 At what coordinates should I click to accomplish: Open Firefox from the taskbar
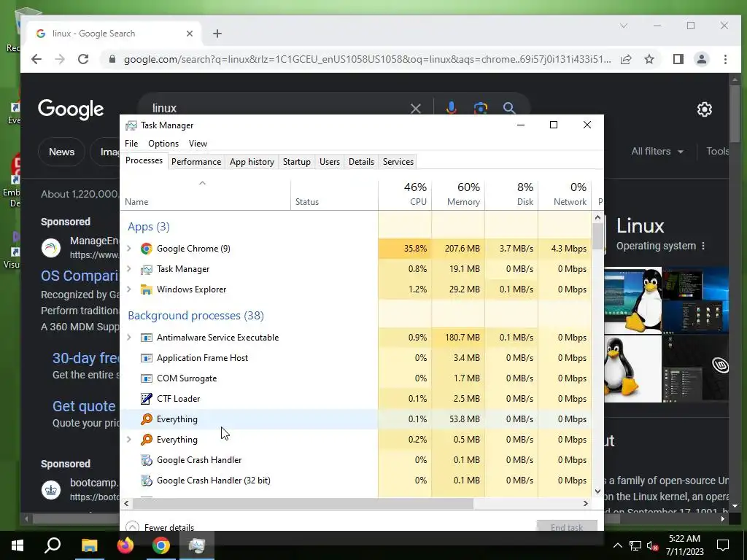coord(125,545)
